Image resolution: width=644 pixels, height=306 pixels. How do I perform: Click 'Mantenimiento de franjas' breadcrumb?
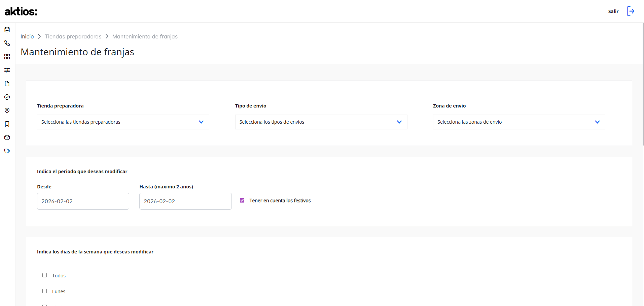tap(145, 36)
